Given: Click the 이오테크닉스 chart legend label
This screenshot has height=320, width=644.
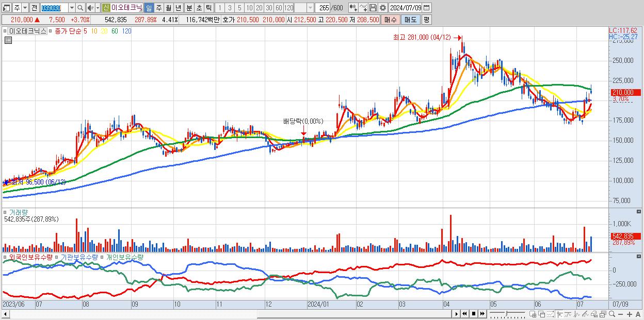Looking at the screenshot, I should 28,31.
